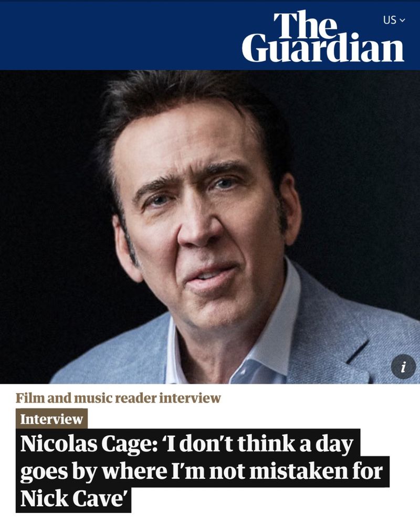This screenshot has width=420, height=525.
Task: Click the main article portrait photo
Action: 210,227
